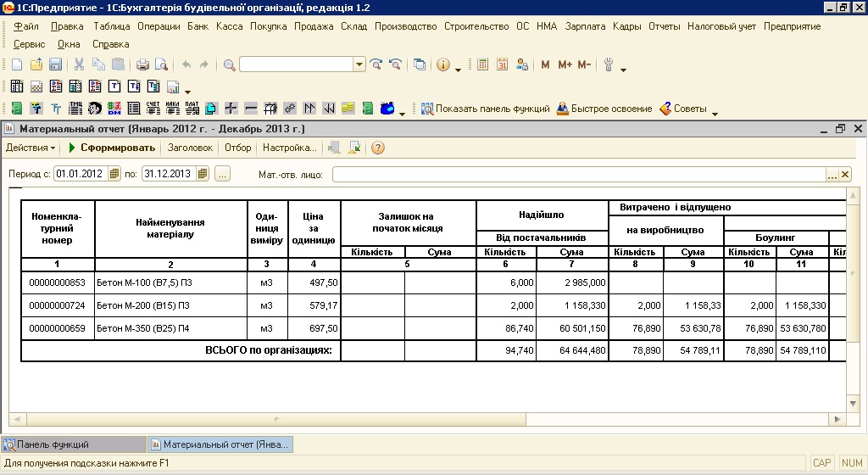This screenshot has height=475, width=868.
Task: Click the toolbar search text field
Action: [296, 64]
